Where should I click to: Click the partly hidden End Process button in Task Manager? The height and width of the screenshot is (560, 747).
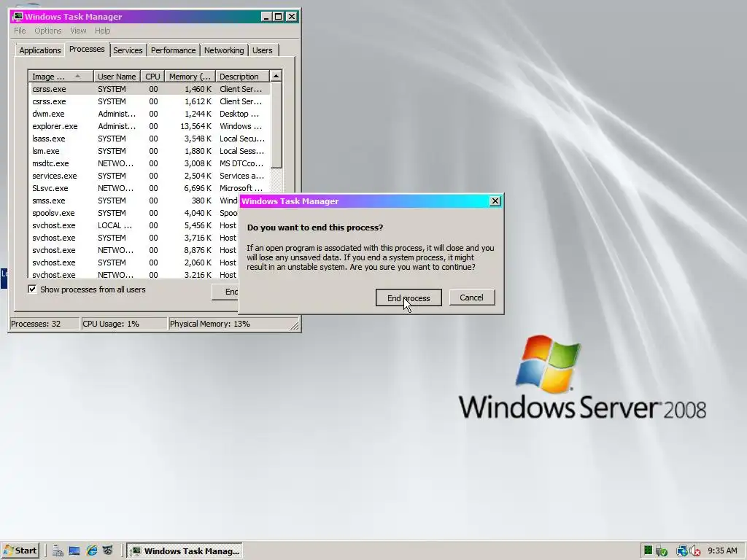pos(225,292)
